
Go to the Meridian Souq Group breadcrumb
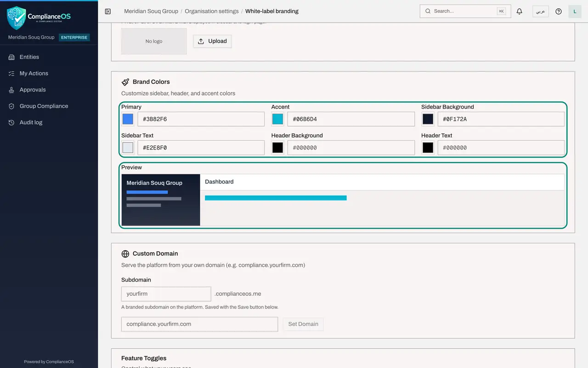pyautogui.click(x=151, y=11)
